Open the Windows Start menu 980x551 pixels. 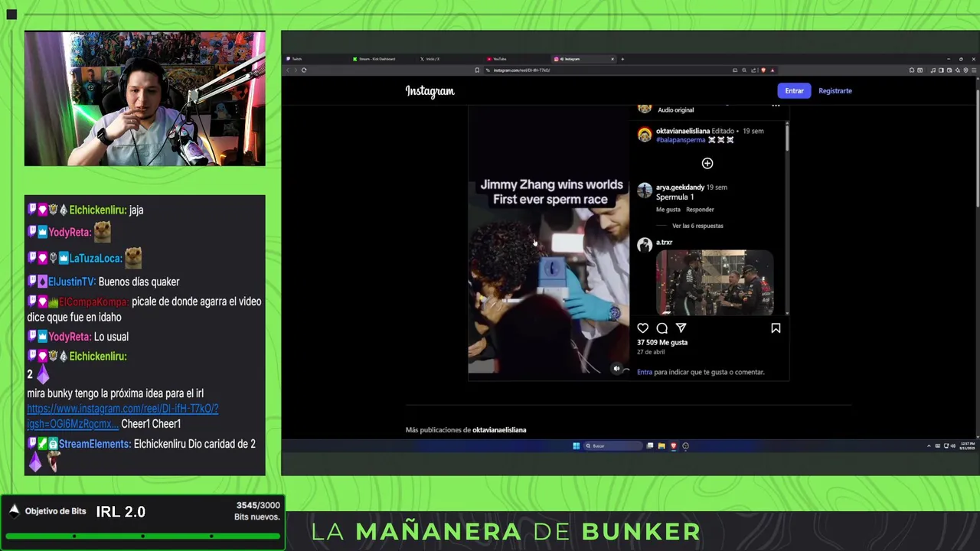[577, 446]
